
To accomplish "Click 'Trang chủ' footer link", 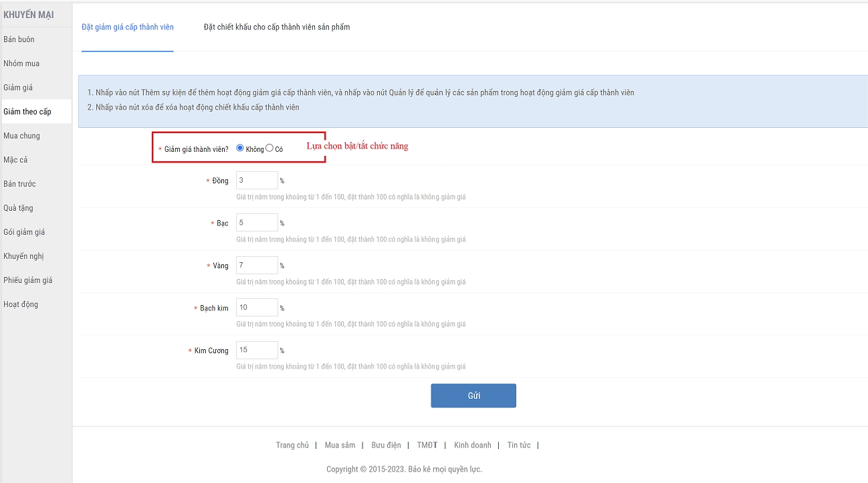I will [x=292, y=446].
